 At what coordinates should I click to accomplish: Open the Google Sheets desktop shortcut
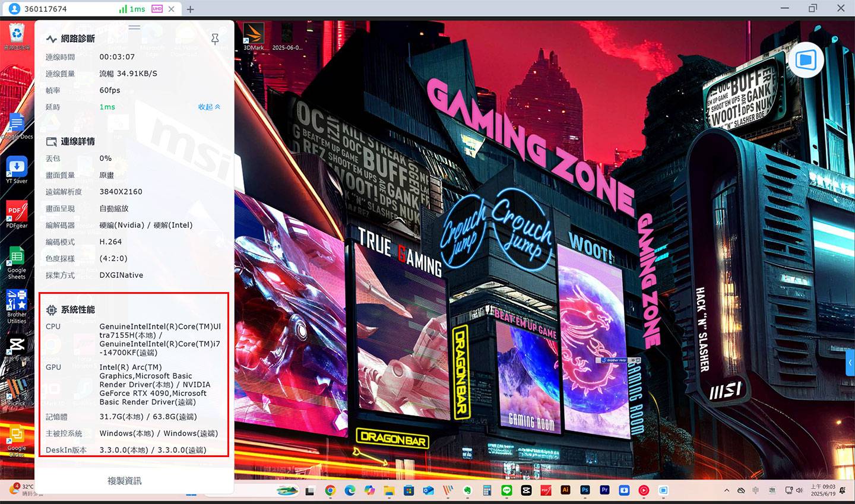pos(17,262)
